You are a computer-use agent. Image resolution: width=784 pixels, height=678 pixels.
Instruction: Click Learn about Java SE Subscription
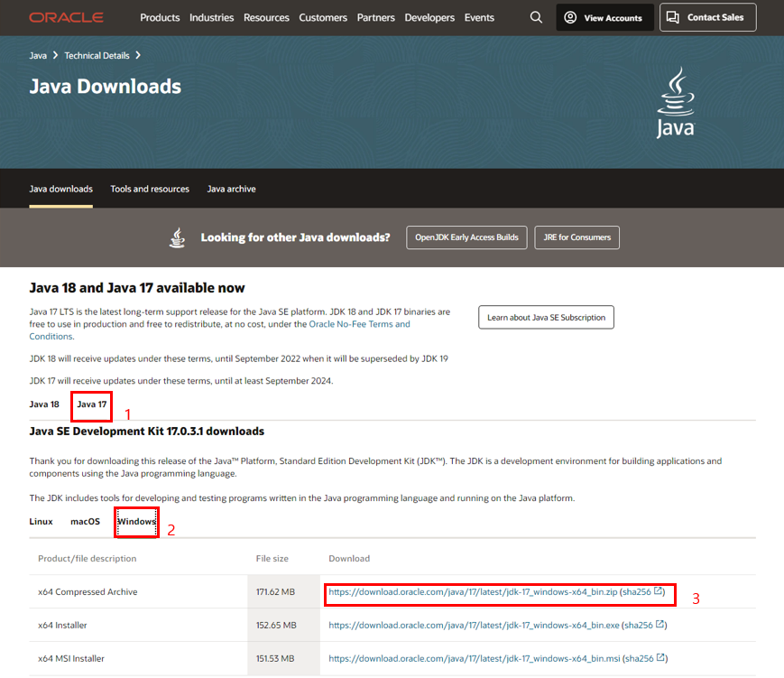[x=546, y=317]
